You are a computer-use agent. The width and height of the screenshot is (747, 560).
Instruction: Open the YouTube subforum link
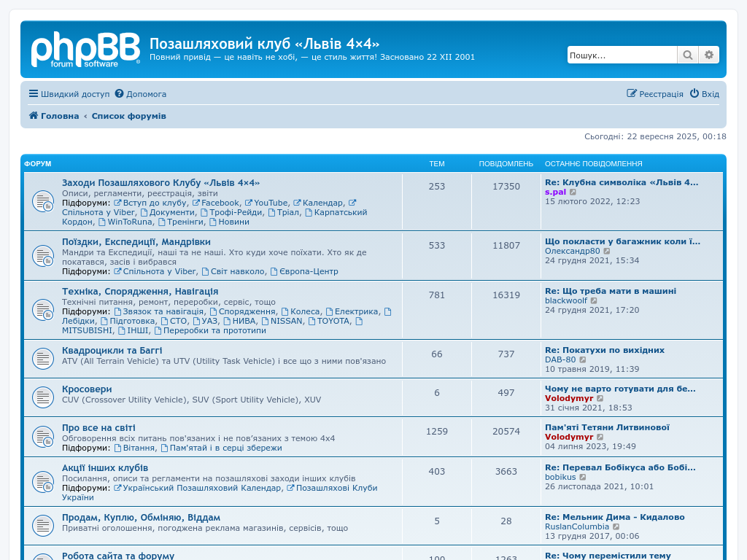[271, 203]
